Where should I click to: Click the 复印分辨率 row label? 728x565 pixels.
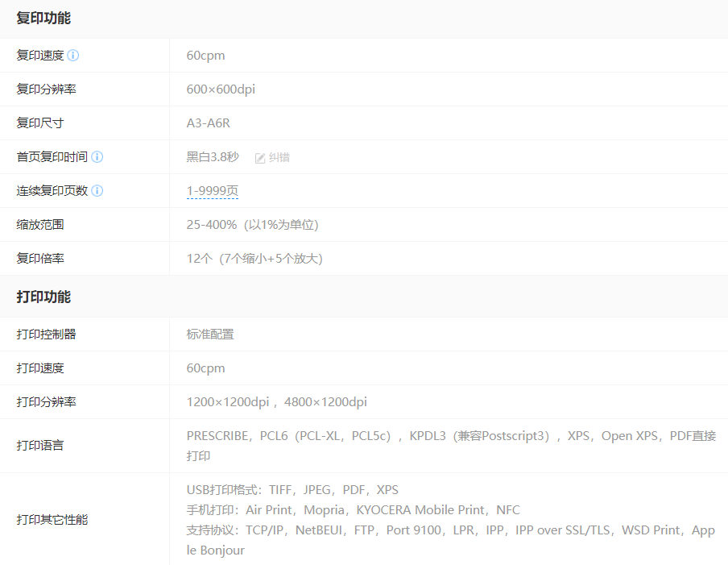point(47,89)
